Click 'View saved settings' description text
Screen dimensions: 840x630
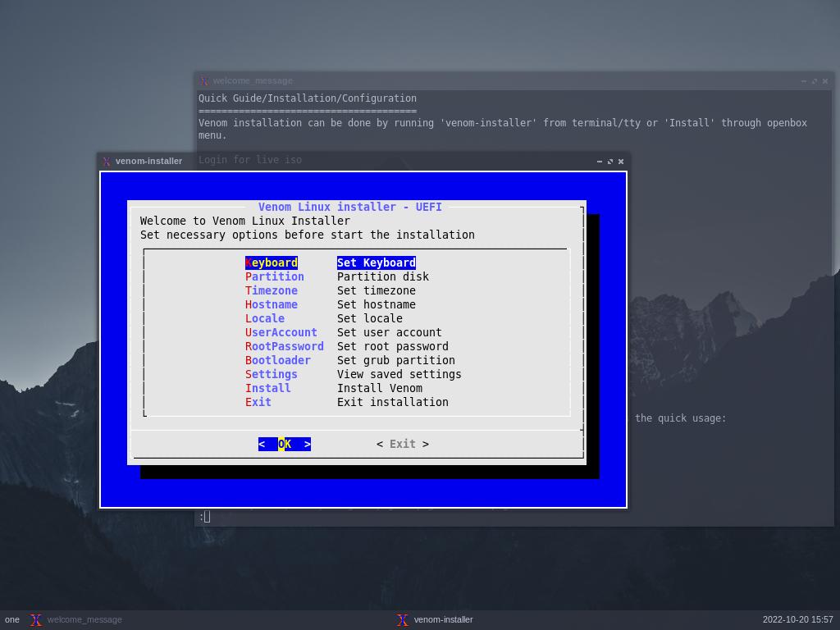pyautogui.click(x=399, y=374)
